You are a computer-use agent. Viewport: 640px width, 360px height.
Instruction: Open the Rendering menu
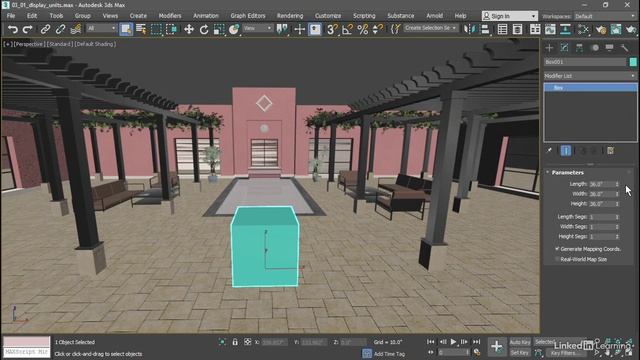point(290,16)
